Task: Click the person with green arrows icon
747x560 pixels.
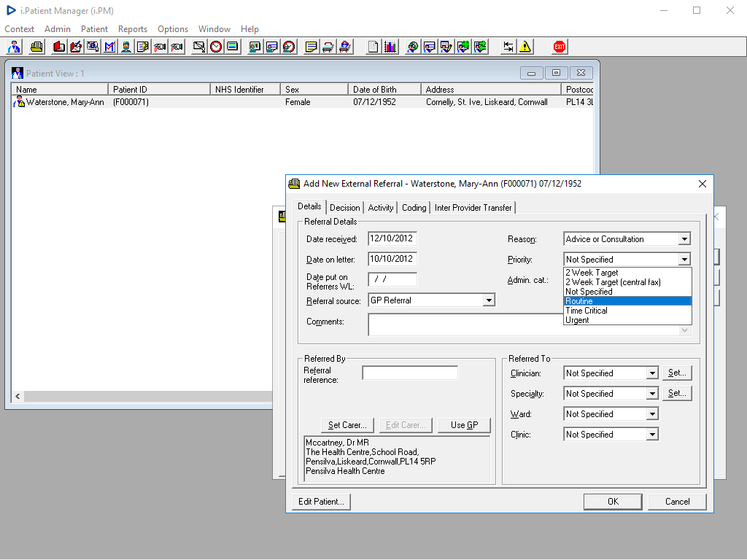Action: pyautogui.click(x=480, y=47)
